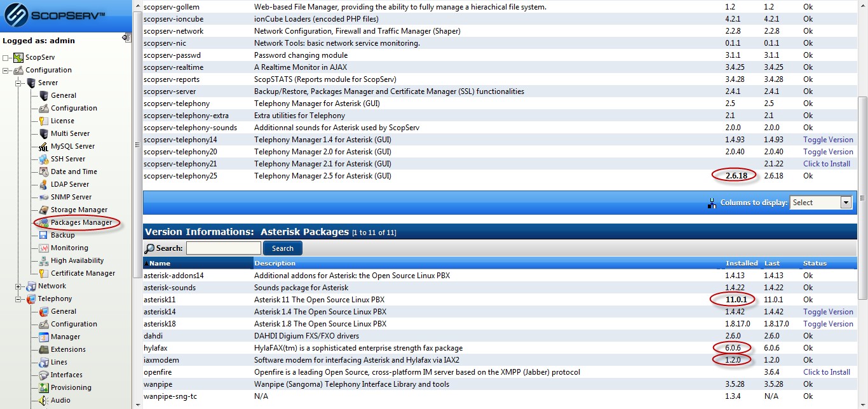Open General icon under Telephony
The image size is (868, 409).
pyautogui.click(x=44, y=312)
